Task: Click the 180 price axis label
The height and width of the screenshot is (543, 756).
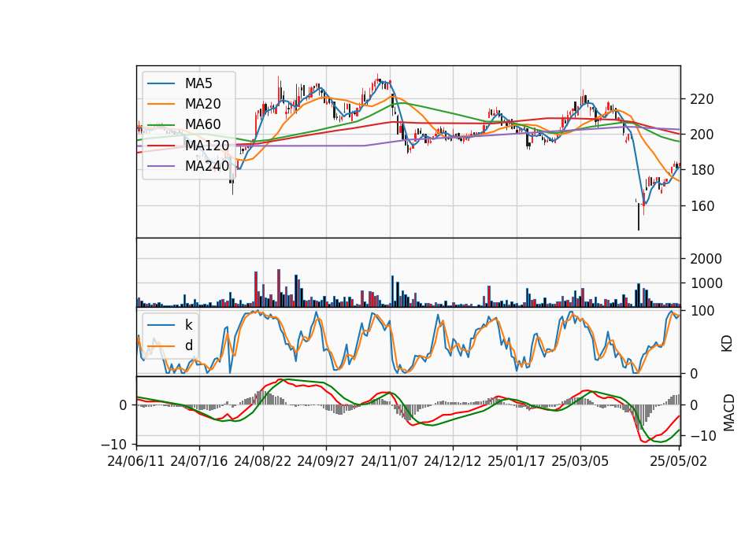Action: [x=702, y=171]
